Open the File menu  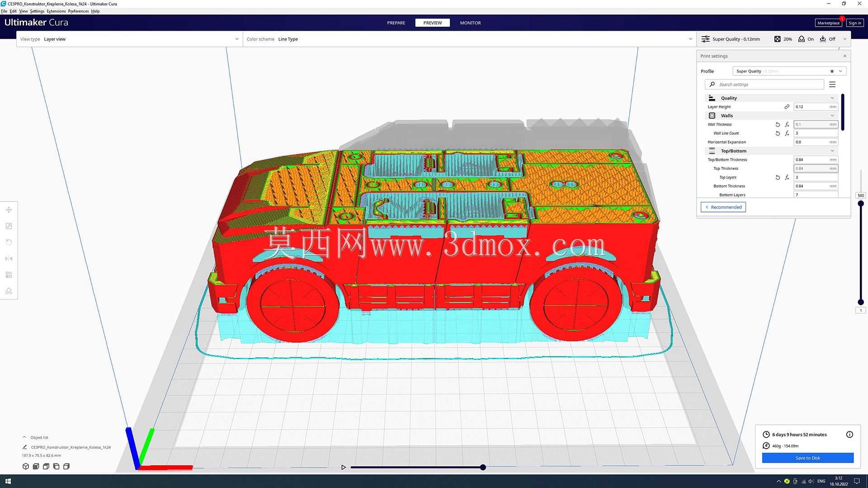click(x=4, y=11)
